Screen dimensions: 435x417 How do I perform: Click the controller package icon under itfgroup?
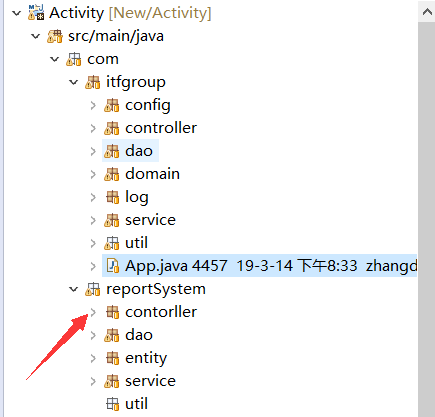point(112,128)
